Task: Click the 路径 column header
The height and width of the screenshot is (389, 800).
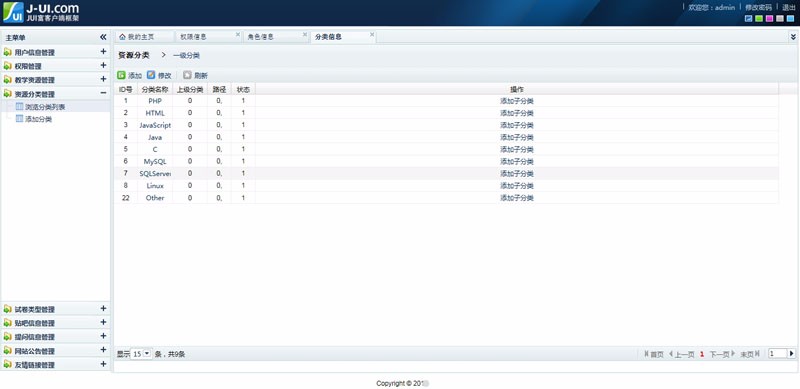Action: coord(219,89)
